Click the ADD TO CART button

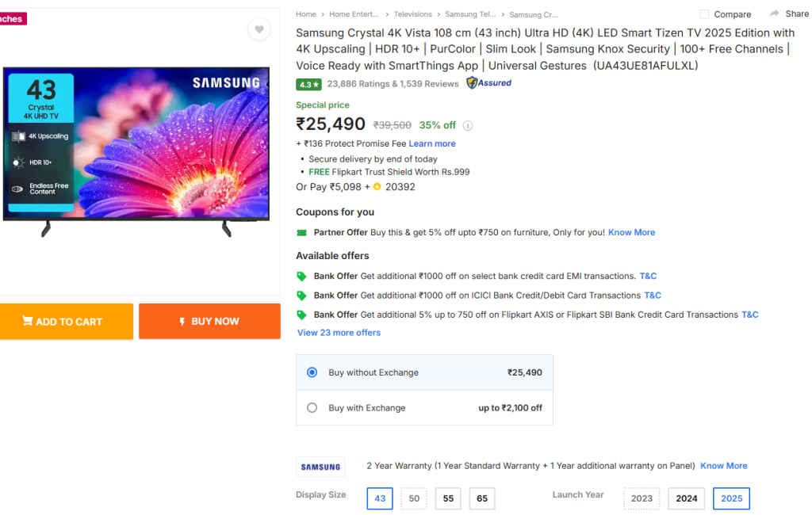tap(67, 321)
